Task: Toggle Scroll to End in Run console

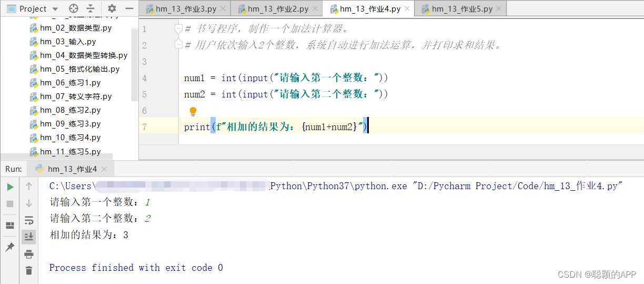Action: pos(29,237)
